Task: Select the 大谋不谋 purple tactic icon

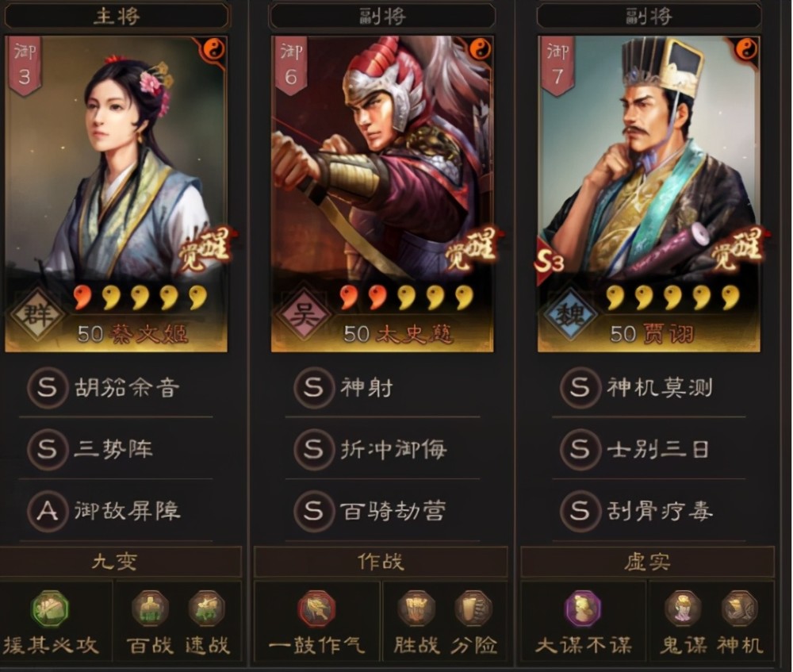Action: pos(583,609)
